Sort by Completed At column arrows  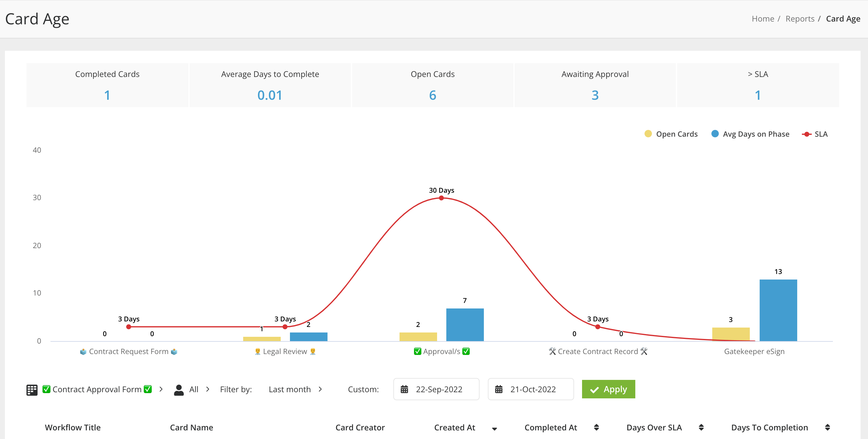tap(596, 427)
